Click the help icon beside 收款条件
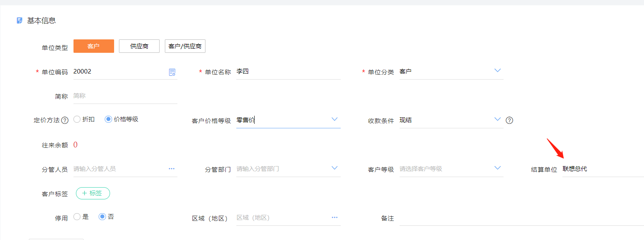Screen dimensions: 644x240 (510, 120)
